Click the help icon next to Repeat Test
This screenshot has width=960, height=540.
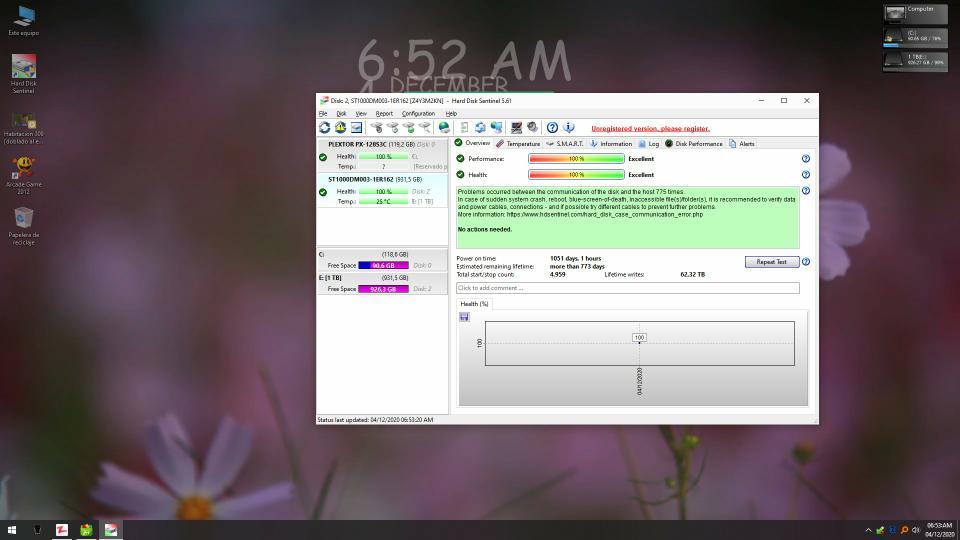[806, 261]
